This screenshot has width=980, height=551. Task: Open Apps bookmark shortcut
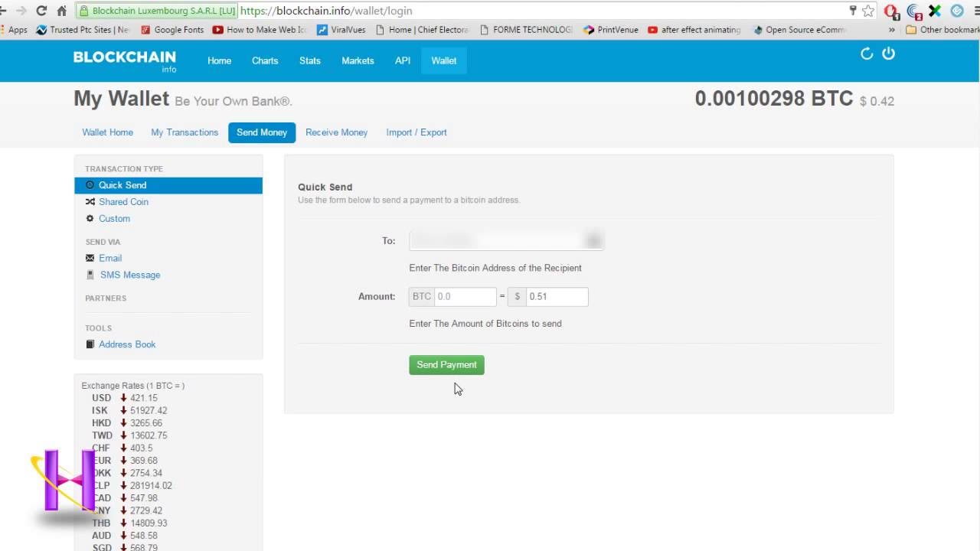coord(14,30)
